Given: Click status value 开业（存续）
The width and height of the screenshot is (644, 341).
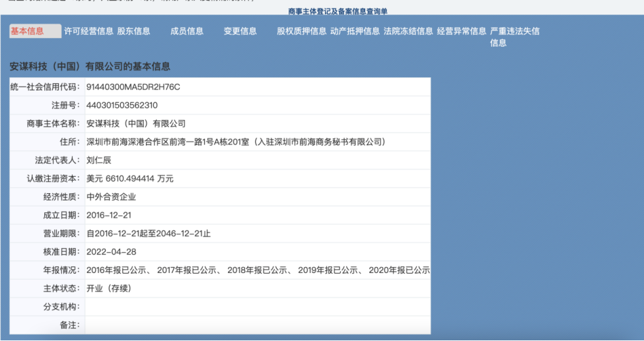Looking at the screenshot, I should pos(109,288).
